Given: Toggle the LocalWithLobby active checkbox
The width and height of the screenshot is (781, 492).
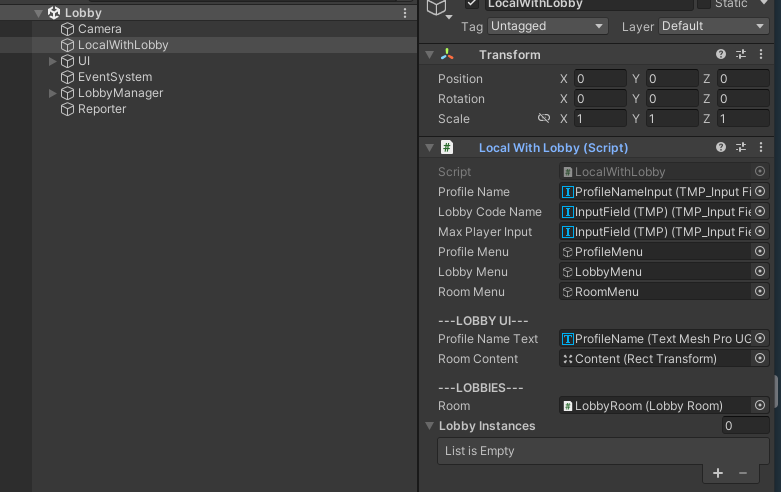Looking at the screenshot, I should (x=472, y=4).
